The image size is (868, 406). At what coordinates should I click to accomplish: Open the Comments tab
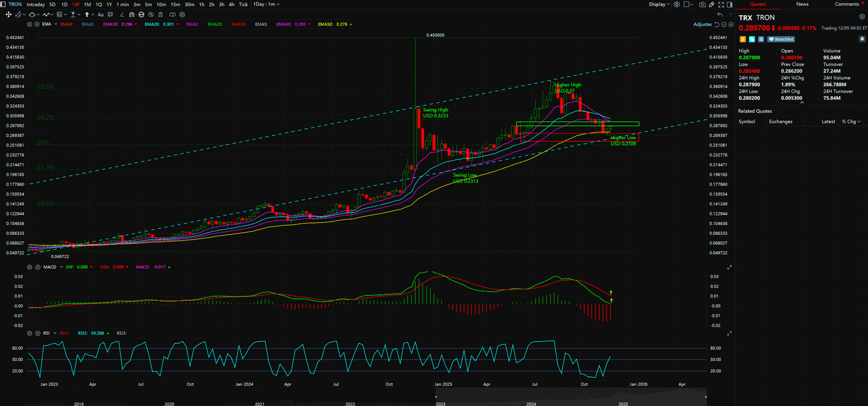pos(846,4)
